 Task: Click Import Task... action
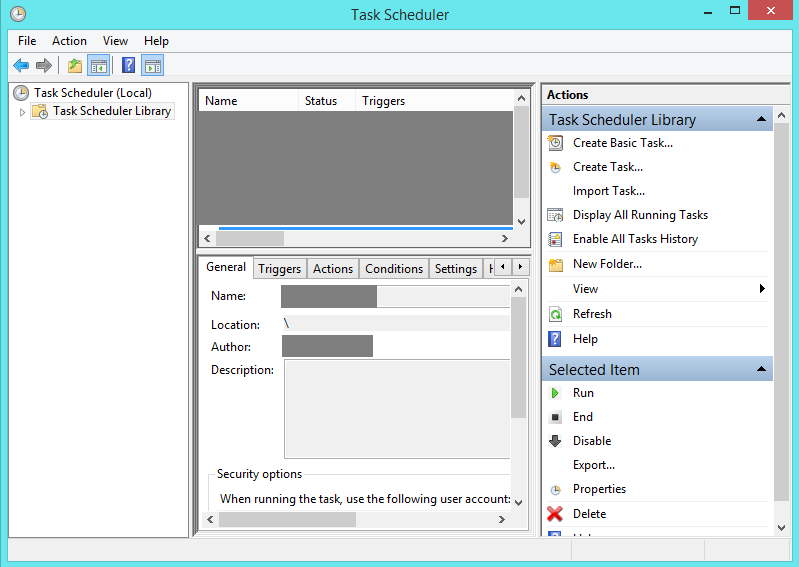(x=609, y=191)
